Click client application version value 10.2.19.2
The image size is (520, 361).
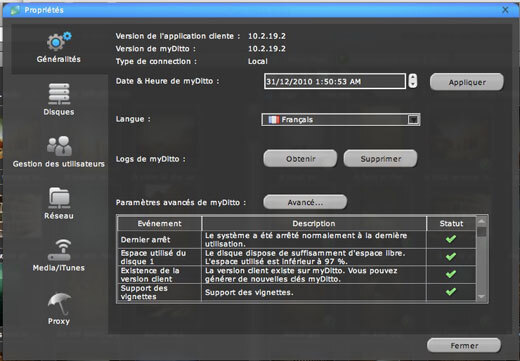267,36
